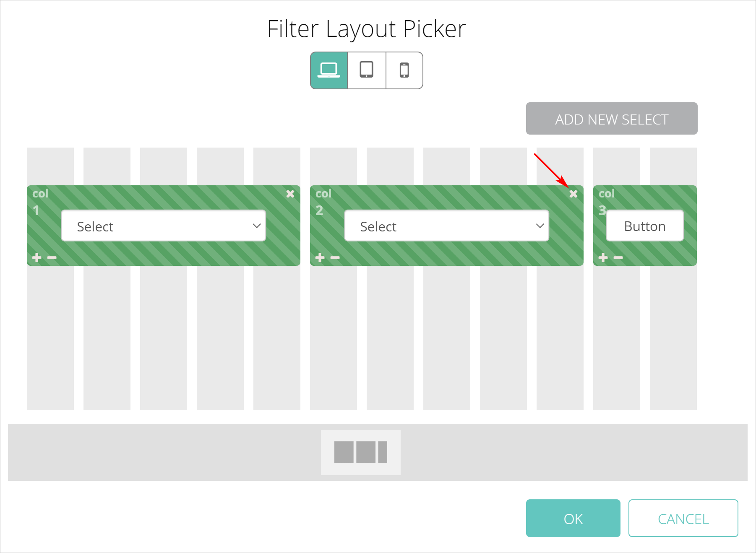Cancel the Filter Layout Picker dialog
The width and height of the screenshot is (756, 553).
coord(683,518)
